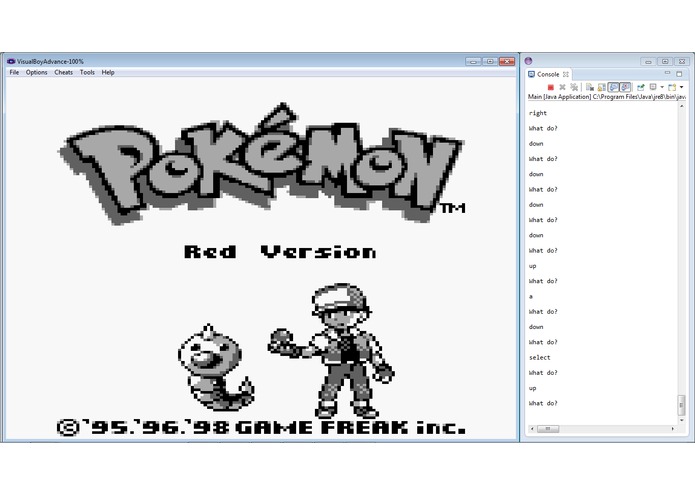The width and height of the screenshot is (695, 494).
Task: Close the VisualBoyAdvance window
Action: click(x=507, y=62)
